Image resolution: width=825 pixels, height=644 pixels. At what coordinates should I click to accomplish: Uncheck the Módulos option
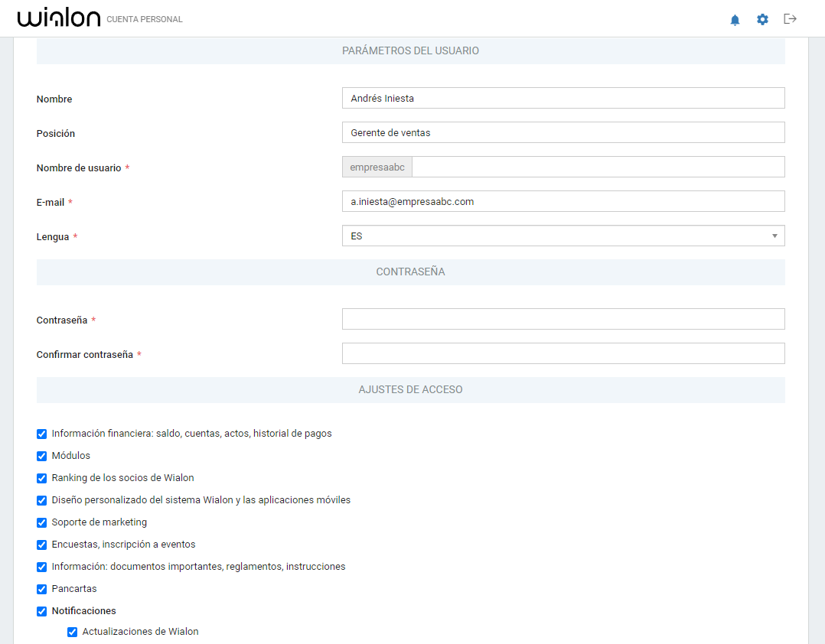[x=41, y=456]
